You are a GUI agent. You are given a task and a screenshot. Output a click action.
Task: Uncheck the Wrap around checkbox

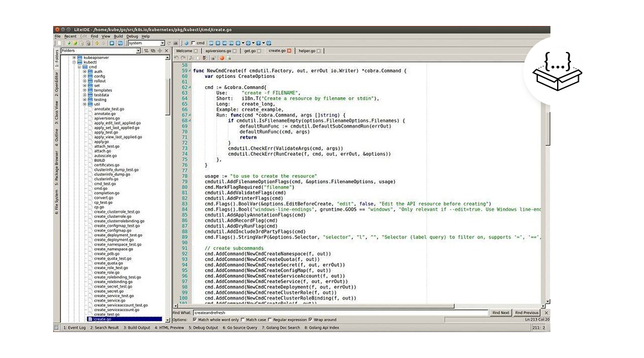click(310, 320)
